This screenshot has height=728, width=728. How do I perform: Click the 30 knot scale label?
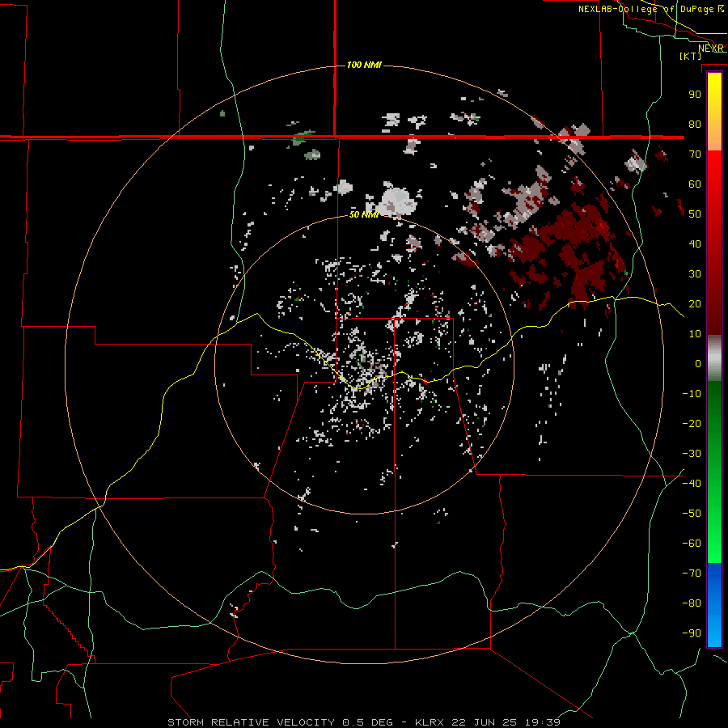[695, 274]
